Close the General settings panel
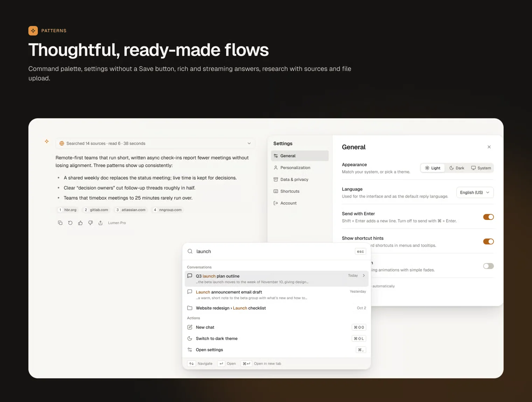Screen dimensions: 532x402 [x=489, y=147]
